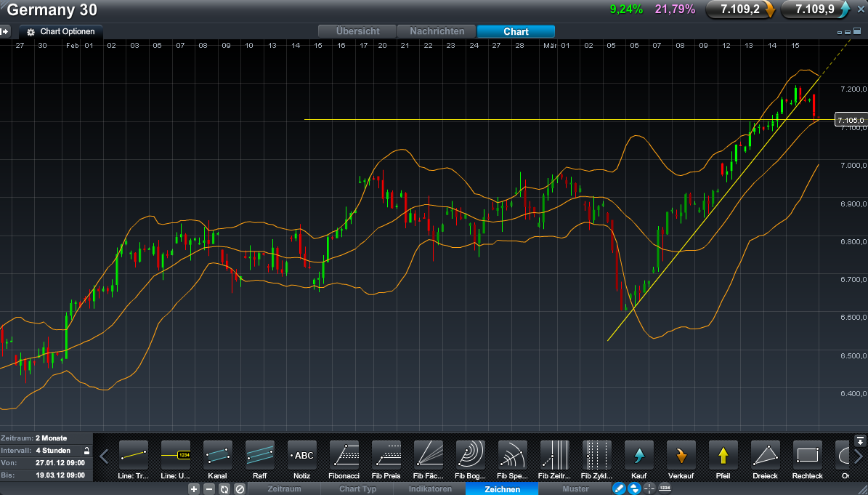The width and height of the screenshot is (868, 495).
Task: Choose the Fibonacci retracement tool
Action: 344,456
